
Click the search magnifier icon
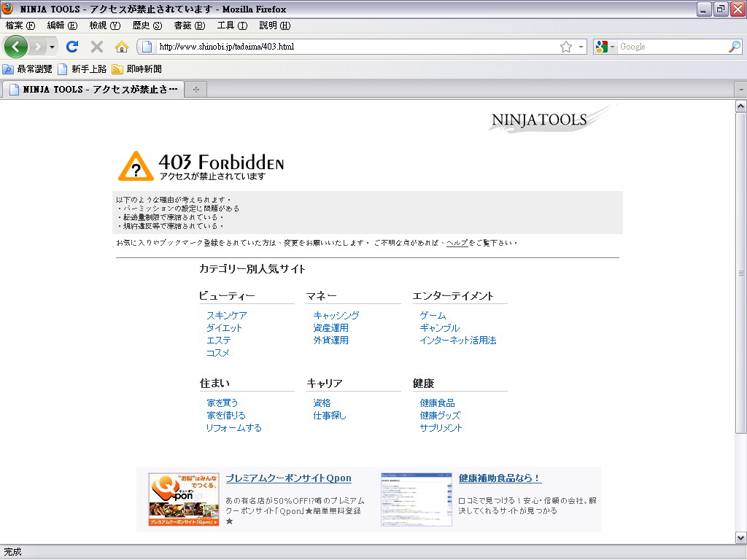[x=735, y=47]
